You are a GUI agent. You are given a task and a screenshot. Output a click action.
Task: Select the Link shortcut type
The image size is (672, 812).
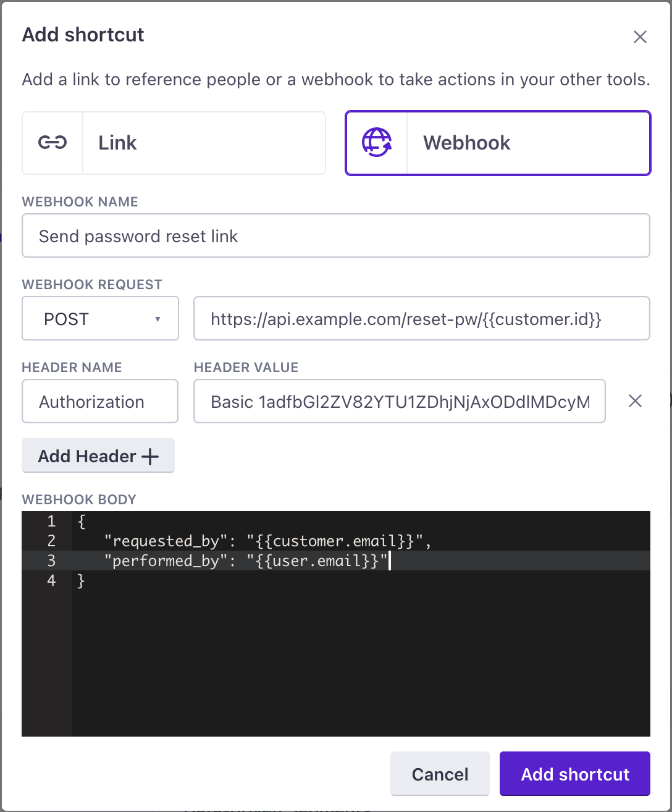tap(174, 143)
